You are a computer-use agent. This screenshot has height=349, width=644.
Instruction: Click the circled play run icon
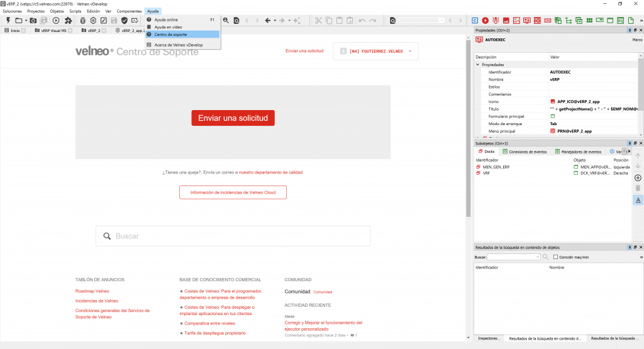pos(56,20)
